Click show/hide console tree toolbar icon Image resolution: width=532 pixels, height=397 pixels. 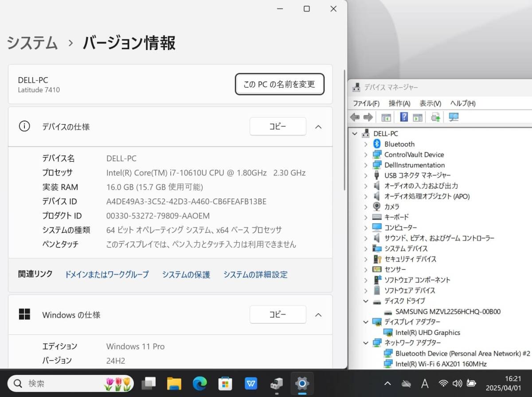tap(386, 117)
